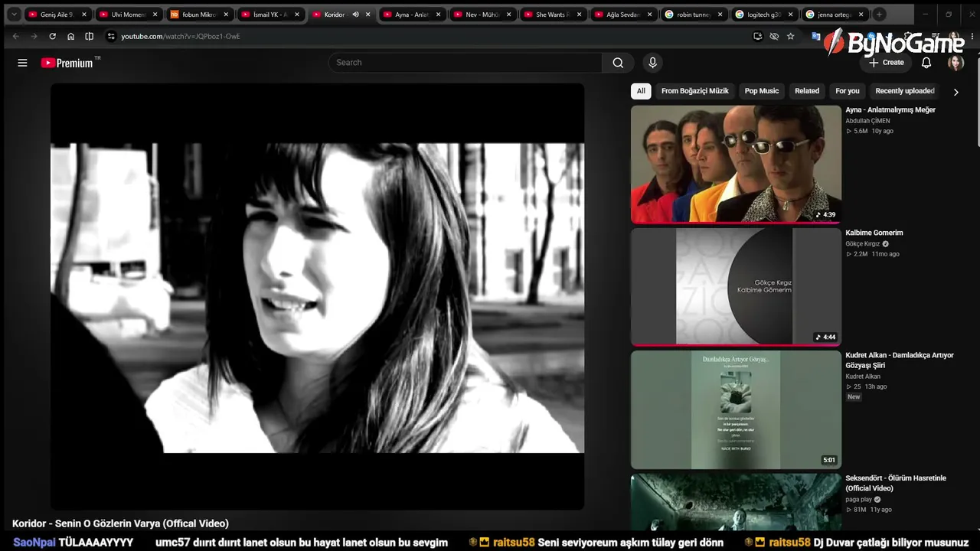
Task: Click the Ayna band video thumbnail
Action: [736, 165]
